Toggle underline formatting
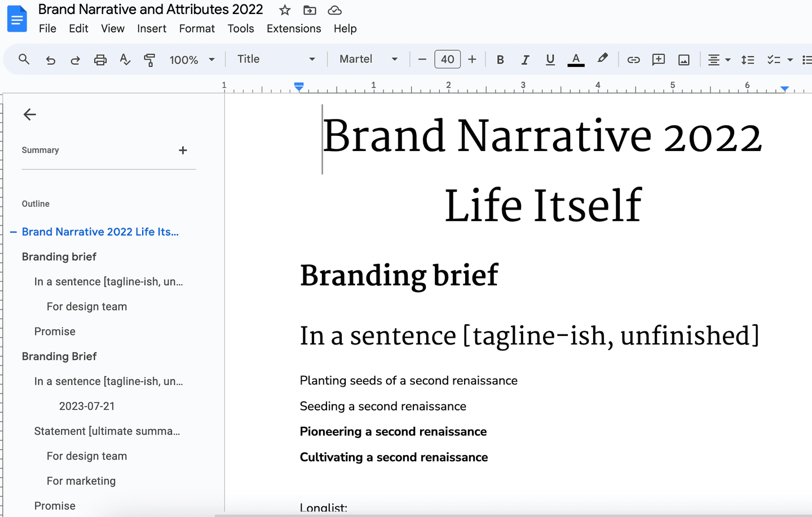 [550, 59]
